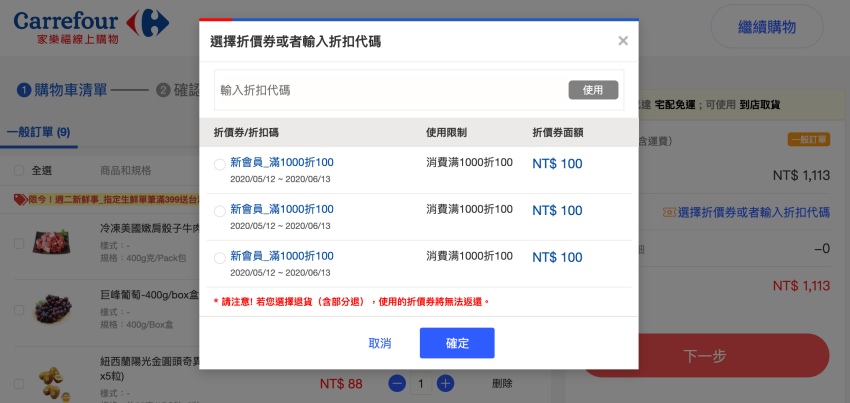Click the 輸入折扣代碼 input field
Screen dimensions: 850x403
tap(390, 90)
